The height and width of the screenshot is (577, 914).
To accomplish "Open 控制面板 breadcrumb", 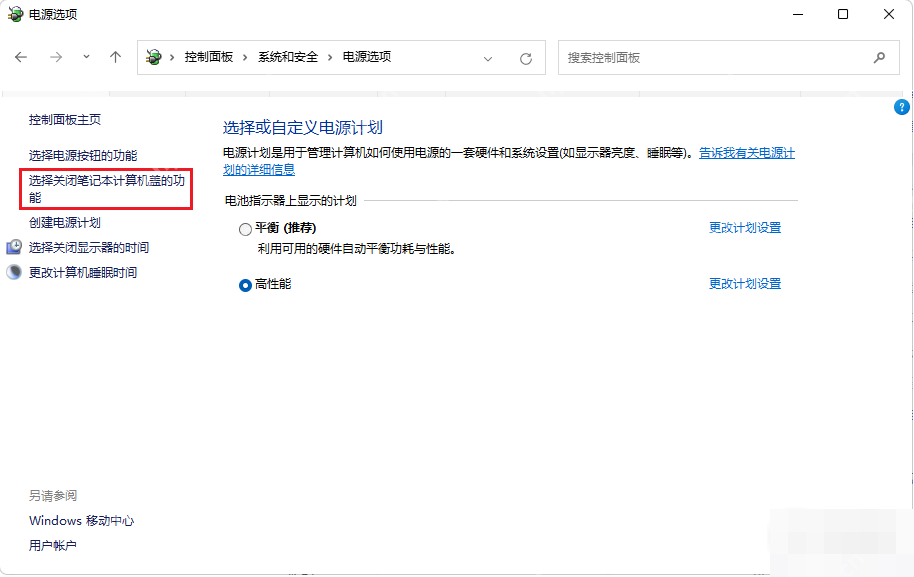I will (209, 57).
